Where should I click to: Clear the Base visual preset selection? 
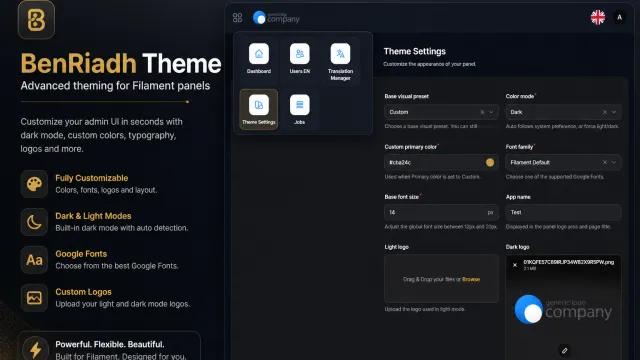[x=482, y=112]
